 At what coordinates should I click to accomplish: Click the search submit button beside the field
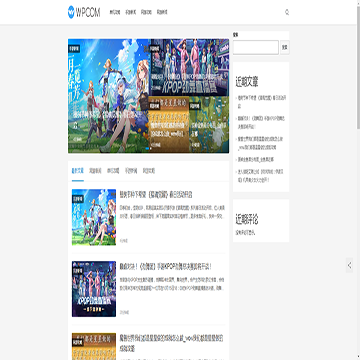pyautogui.click(x=284, y=47)
